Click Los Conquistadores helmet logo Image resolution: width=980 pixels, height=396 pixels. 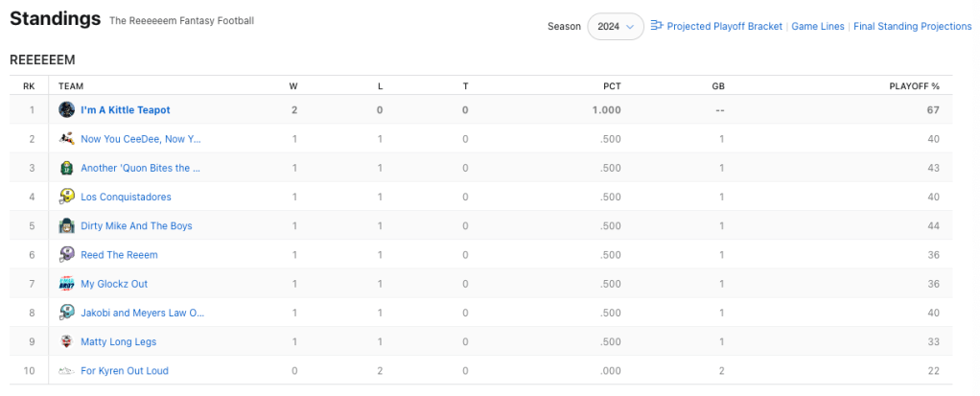click(67, 197)
